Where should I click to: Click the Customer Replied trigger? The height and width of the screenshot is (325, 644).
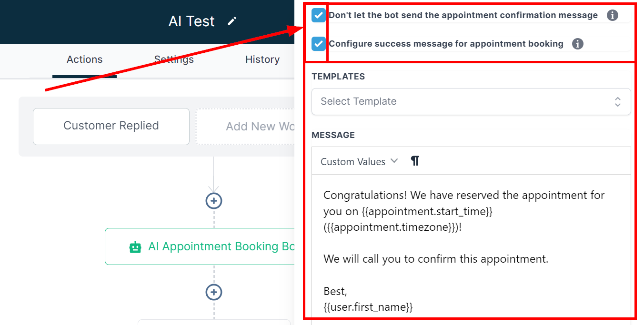coord(111,126)
